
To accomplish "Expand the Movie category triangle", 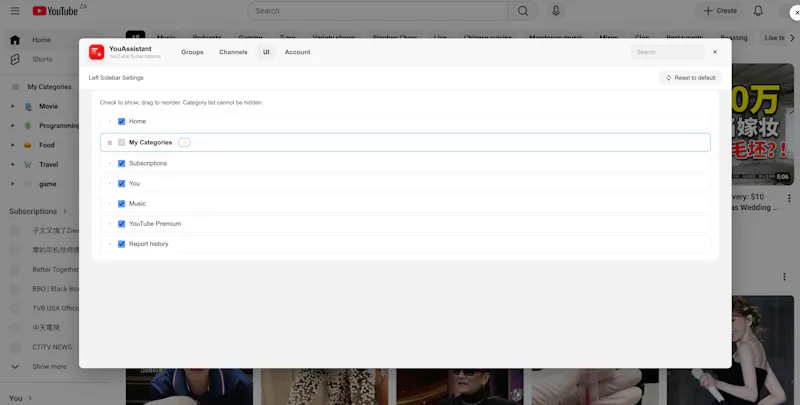I will pyautogui.click(x=13, y=107).
